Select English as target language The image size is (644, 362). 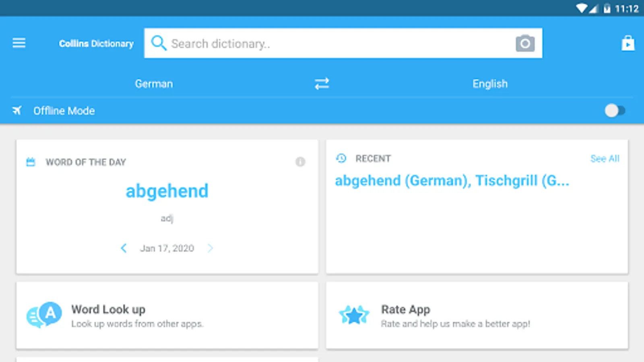tap(490, 84)
